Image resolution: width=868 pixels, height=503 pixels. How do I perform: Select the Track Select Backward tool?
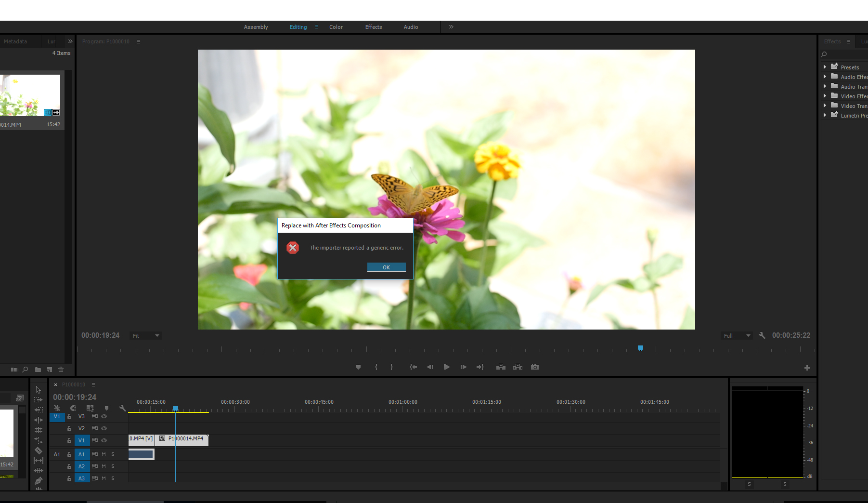[x=39, y=410]
